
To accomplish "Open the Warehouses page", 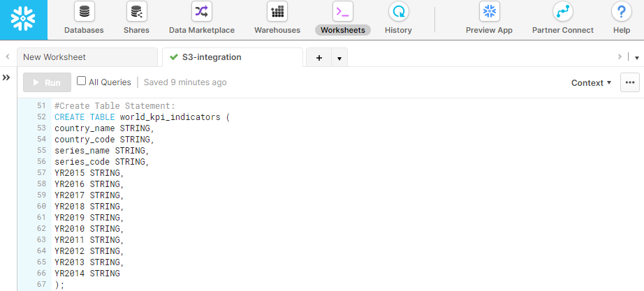I will (x=277, y=20).
